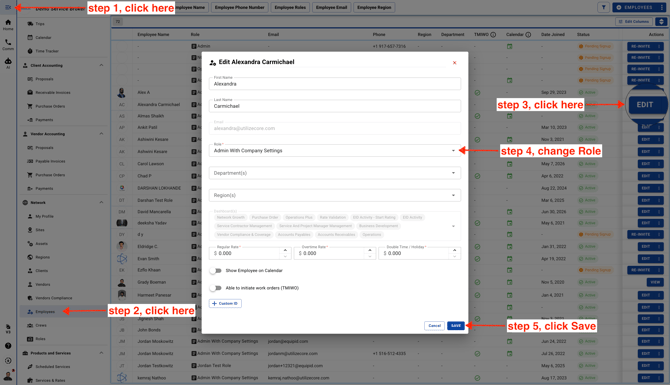Image resolution: width=670 pixels, height=385 pixels.
Task: Click the Calendar column info icon
Action: click(528, 35)
